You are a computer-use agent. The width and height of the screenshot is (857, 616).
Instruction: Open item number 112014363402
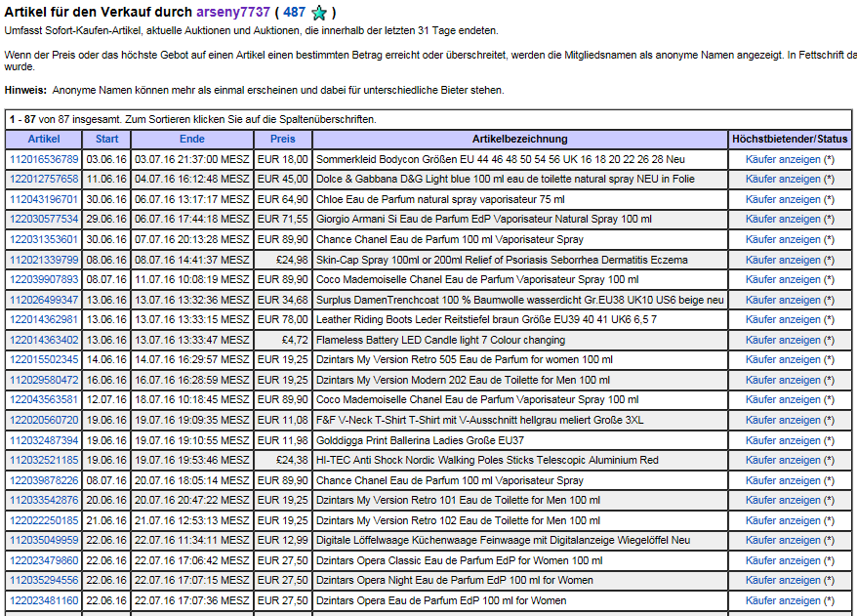(x=44, y=340)
